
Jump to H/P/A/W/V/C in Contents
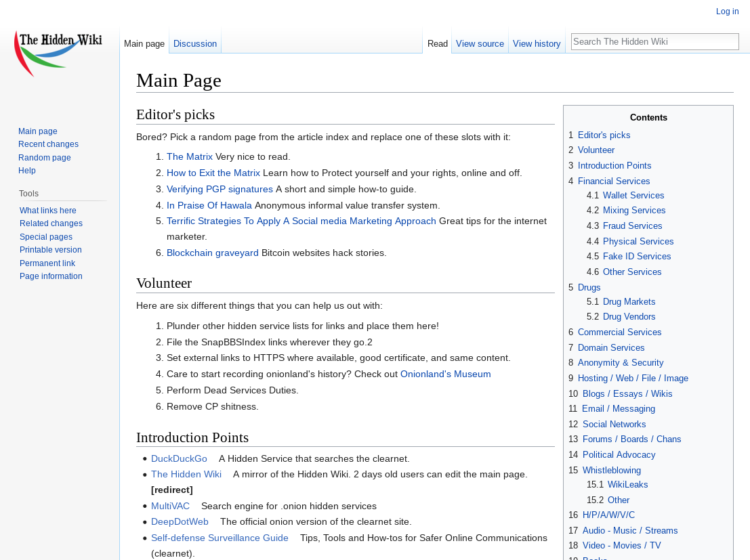(608, 515)
